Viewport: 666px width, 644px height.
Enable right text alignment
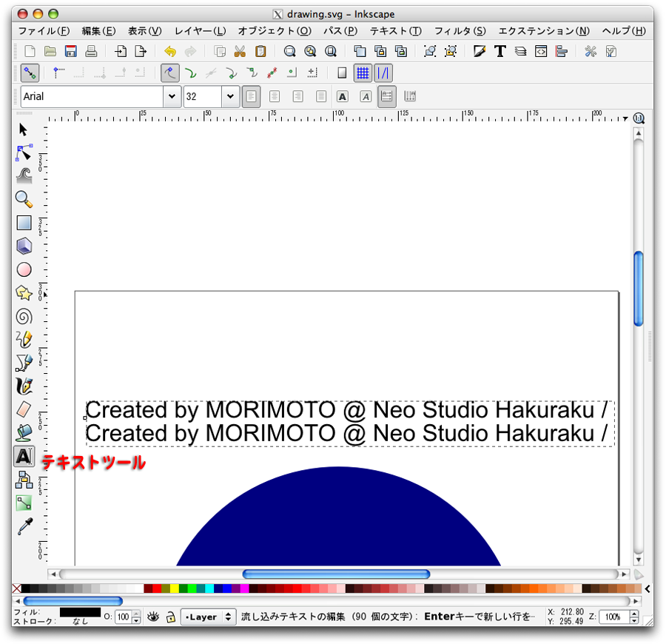pyautogui.click(x=297, y=96)
